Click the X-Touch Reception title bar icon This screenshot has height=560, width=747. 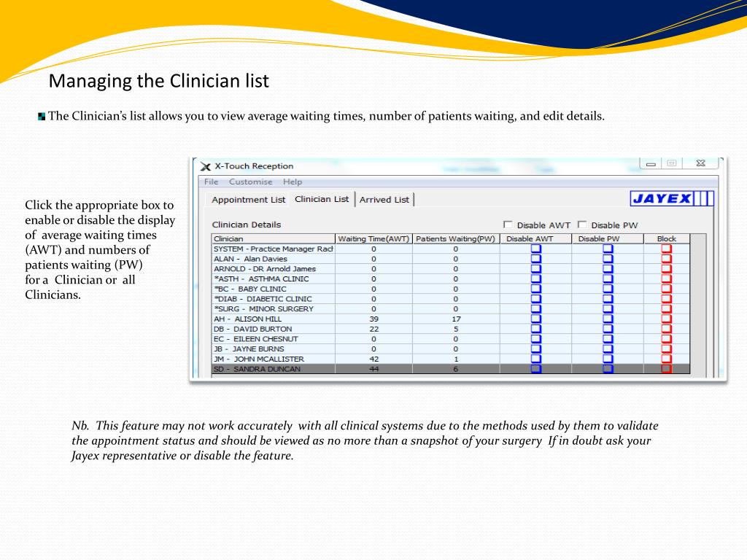205,166
